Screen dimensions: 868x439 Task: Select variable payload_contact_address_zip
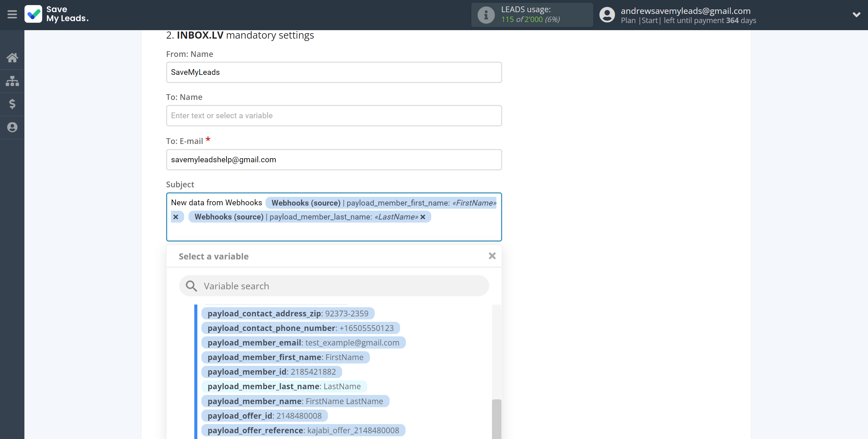pos(288,313)
